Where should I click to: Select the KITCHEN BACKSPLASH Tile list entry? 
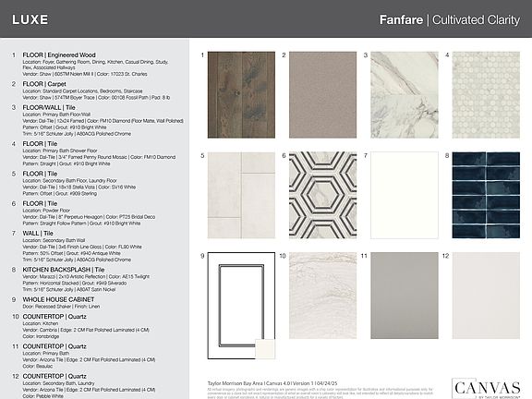click(80, 279)
